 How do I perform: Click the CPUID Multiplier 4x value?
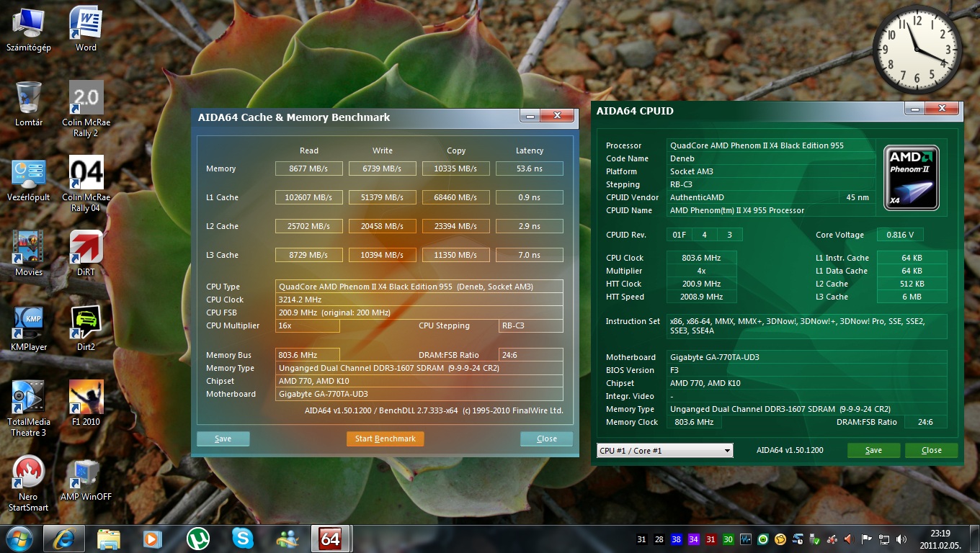pos(701,271)
